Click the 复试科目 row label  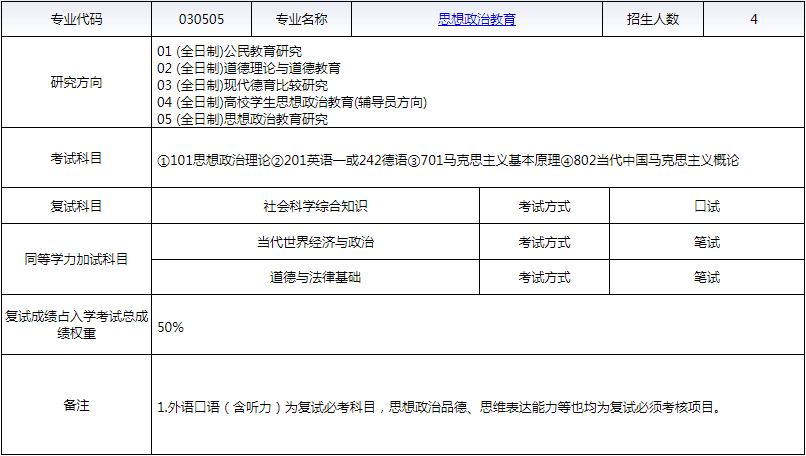[x=76, y=206]
